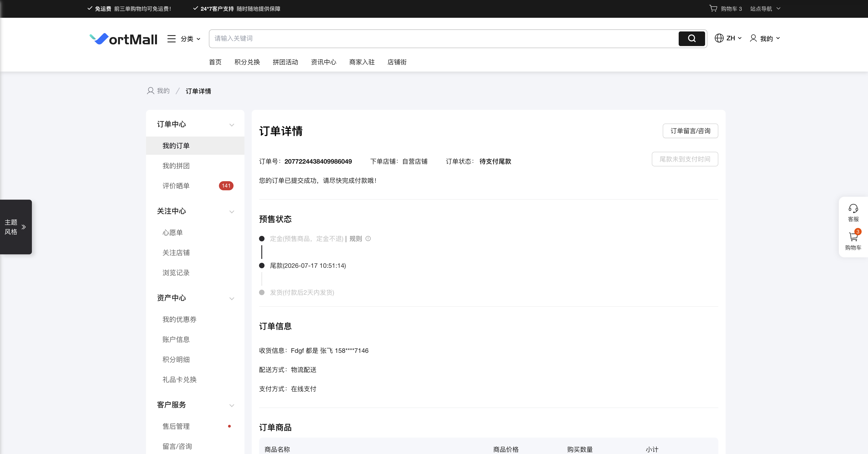Open 资讯中心 nav item

pos(324,62)
